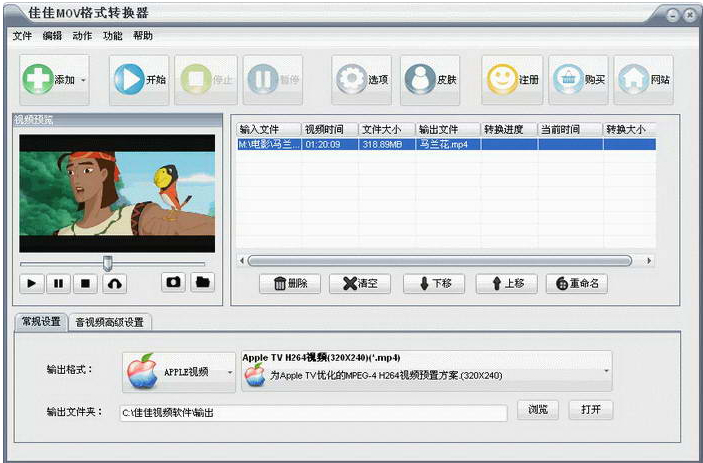Delete selected file with 删除 button
703x463 pixels.
[x=290, y=283]
